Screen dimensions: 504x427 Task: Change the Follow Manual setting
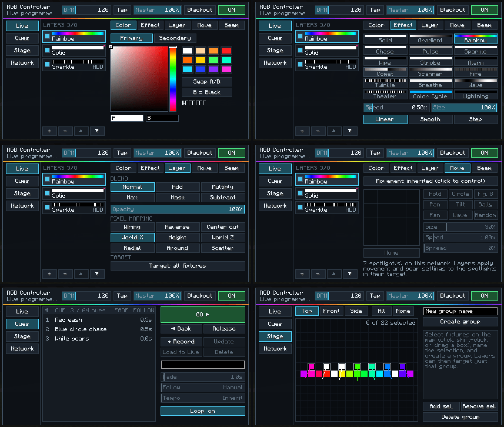tap(203, 387)
